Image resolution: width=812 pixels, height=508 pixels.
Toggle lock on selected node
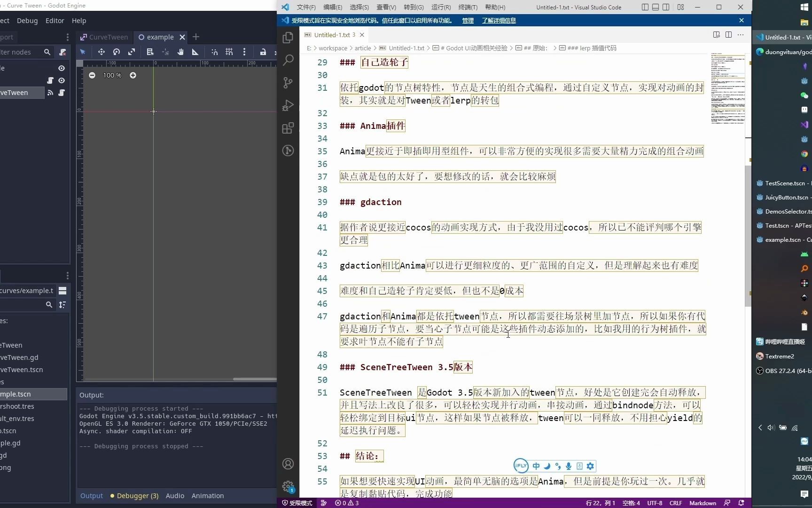pyautogui.click(x=263, y=52)
